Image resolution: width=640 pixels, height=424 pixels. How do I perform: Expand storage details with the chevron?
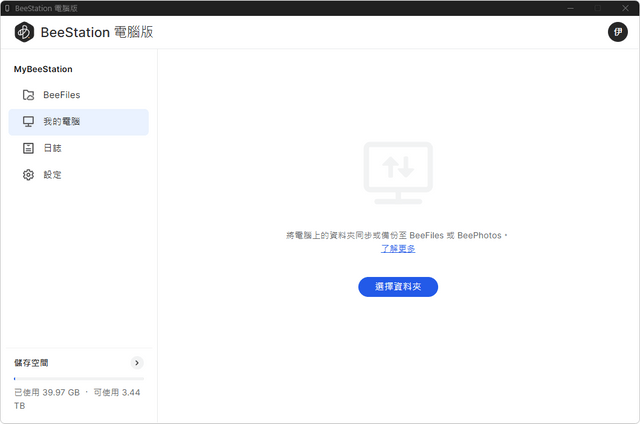137,363
